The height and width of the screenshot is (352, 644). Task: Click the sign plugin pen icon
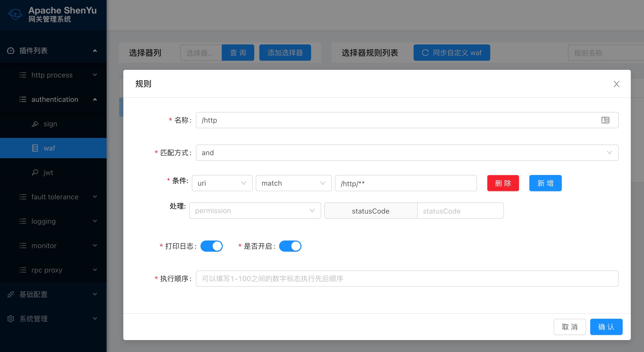35,124
